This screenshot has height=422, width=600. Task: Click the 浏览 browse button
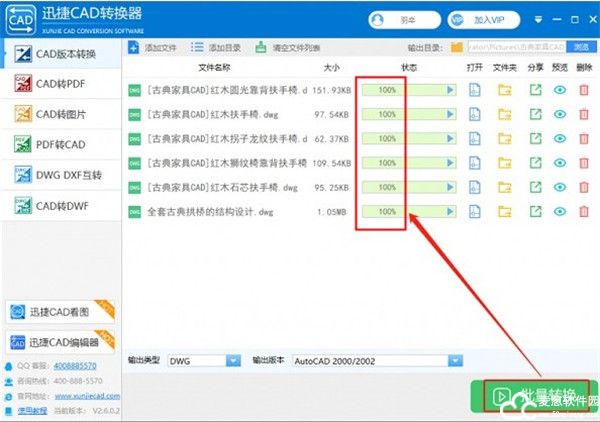pyautogui.click(x=581, y=47)
